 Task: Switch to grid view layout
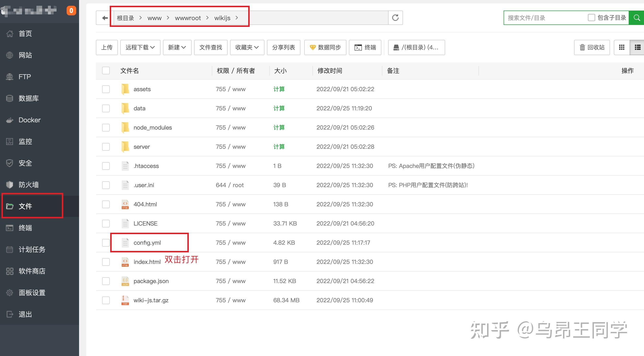click(622, 47)
